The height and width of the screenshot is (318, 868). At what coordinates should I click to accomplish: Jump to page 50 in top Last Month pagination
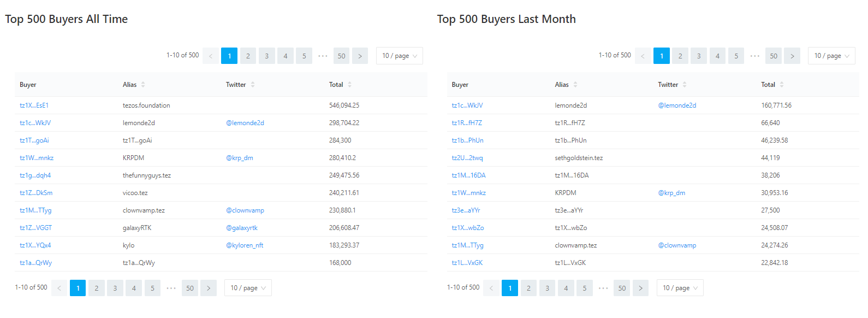[773, 56]
